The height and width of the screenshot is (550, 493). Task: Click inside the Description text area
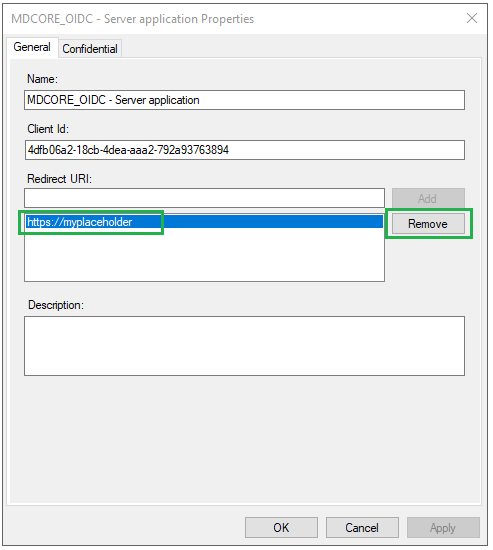245,346
